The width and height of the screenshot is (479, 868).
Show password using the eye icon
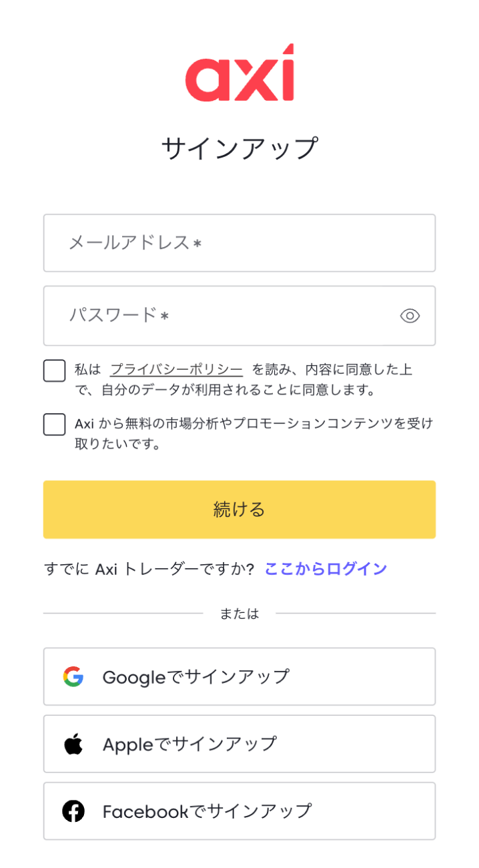pyautogui.click(x=410, y=316)
